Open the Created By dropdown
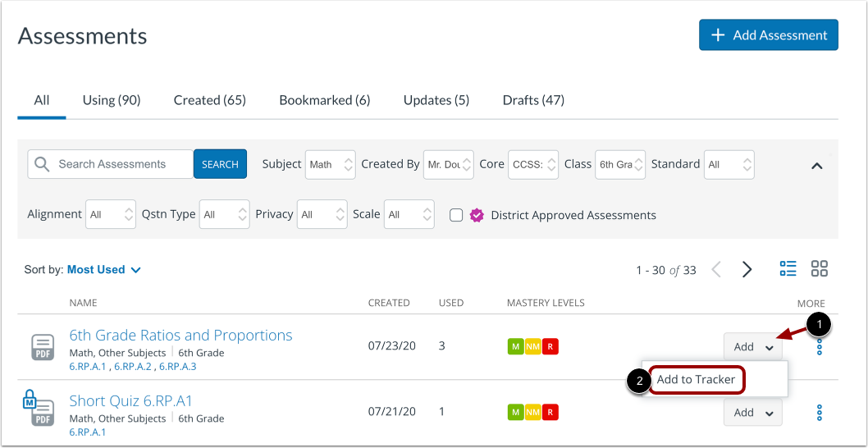The height and width of the screenshot is (448, 868). pos(449,164)
